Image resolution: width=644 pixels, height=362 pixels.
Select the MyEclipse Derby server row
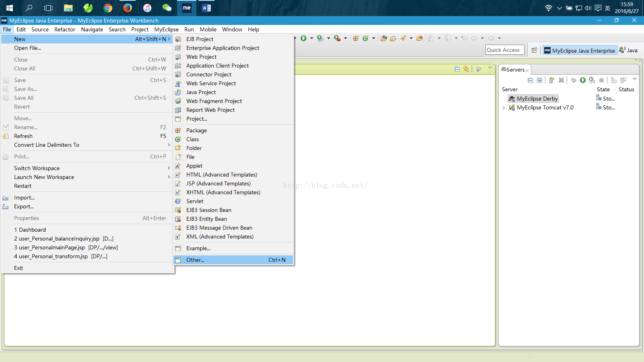pyautogui.click(x=533, y=99)
